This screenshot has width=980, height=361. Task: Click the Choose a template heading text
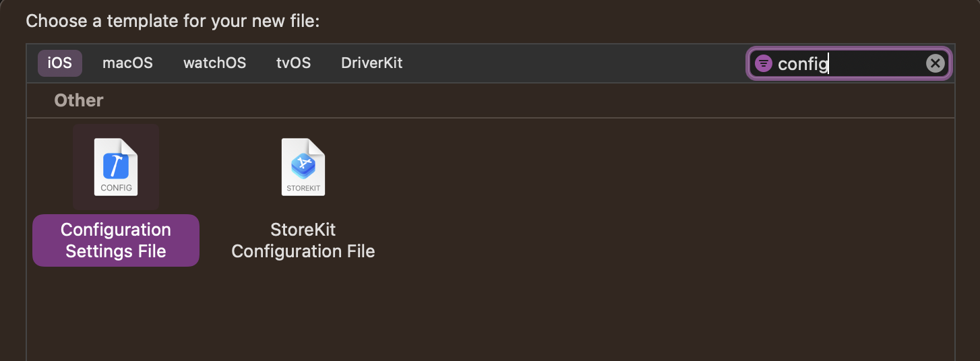pyautogui.click(x=173, y=21)
